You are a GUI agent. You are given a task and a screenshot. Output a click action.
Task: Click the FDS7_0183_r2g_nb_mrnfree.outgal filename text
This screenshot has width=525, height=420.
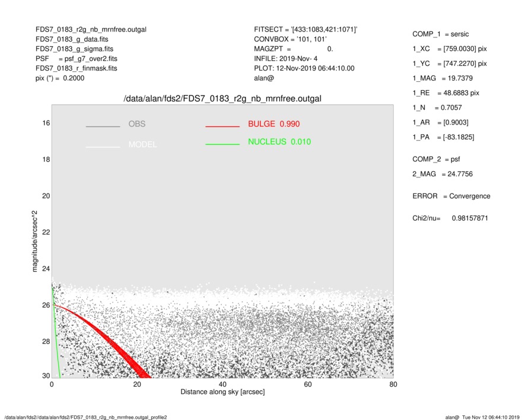pyautogui.click(x=91, y=30)
